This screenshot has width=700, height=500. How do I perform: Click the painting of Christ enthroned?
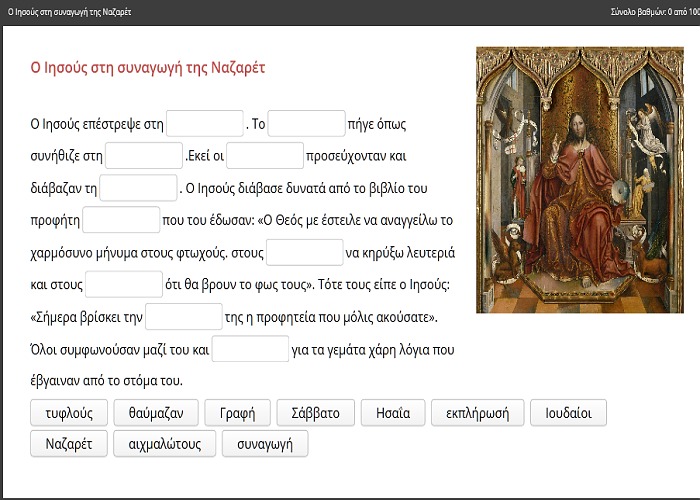pos(580,180)
